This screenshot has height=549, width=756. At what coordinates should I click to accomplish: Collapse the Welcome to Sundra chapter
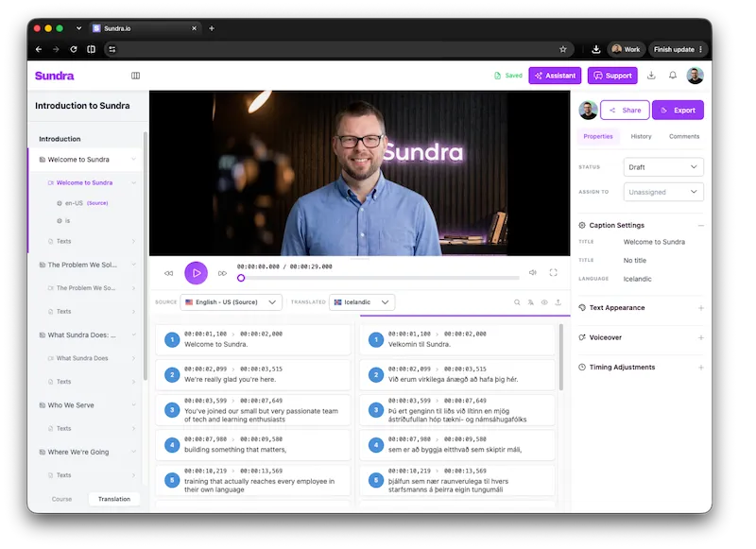[133, 160]
